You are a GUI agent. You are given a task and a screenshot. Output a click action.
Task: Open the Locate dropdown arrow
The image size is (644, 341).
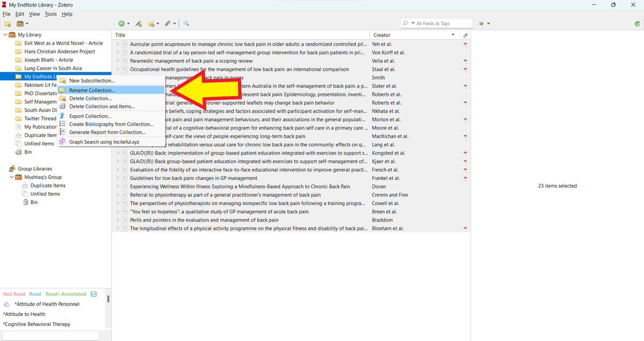coord(488,24)
